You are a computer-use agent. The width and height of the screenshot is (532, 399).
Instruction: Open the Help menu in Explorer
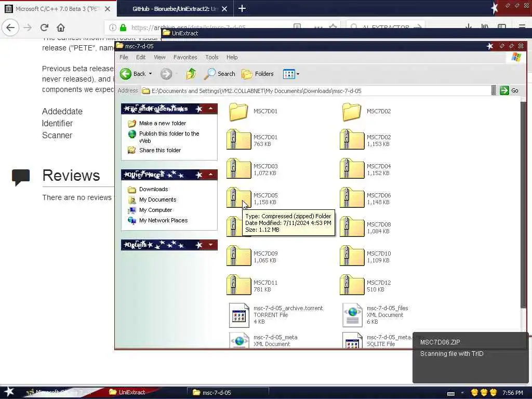click(232, 57)
